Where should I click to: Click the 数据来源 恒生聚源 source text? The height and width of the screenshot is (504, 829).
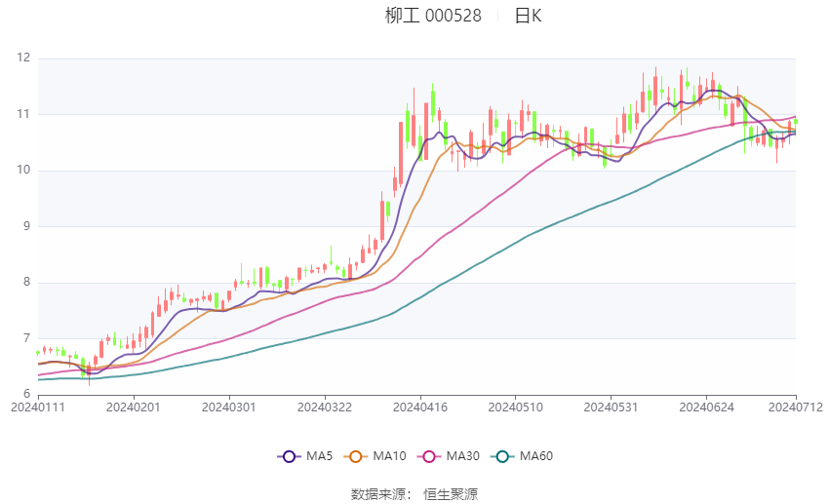click(414, 494)
